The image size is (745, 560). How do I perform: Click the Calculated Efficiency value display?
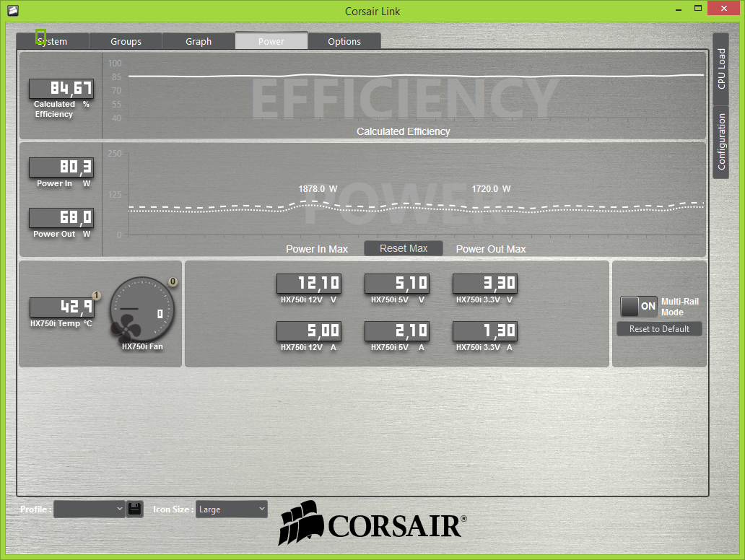(61, 89)
